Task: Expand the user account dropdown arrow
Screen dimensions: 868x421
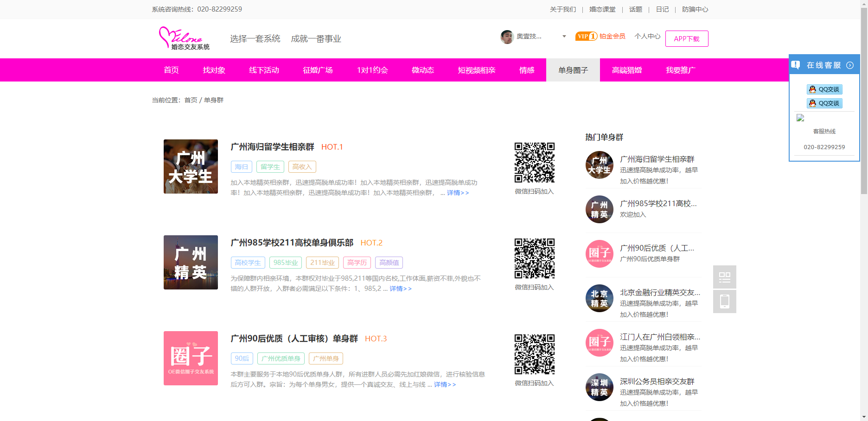Action: point(564,37)
